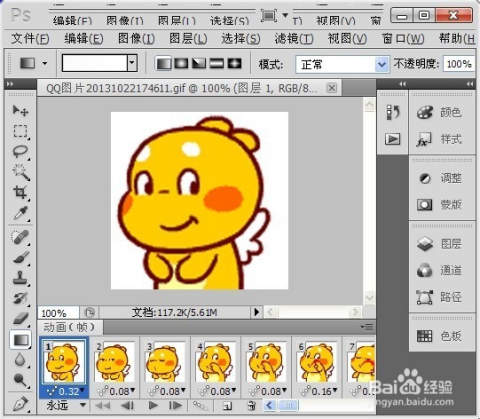This screenshot has width=480, height=419.
Task: Open the 颜色 color panel
Action: click(439, 113)
